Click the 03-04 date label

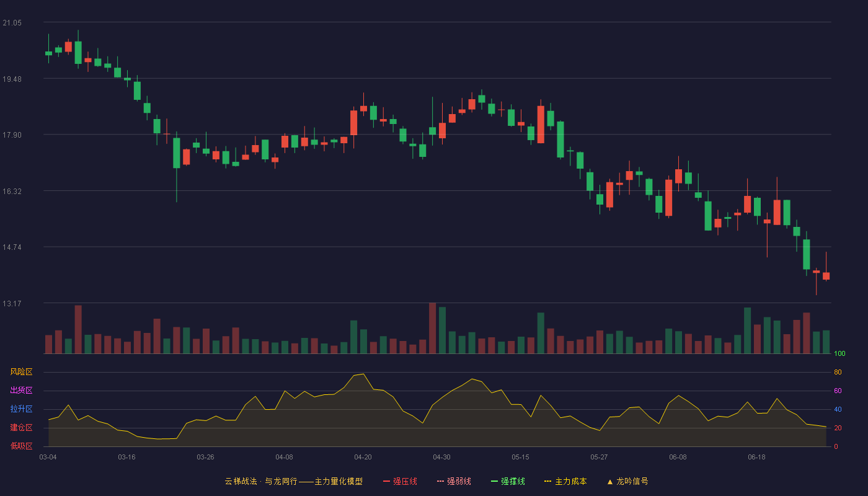pyautogui.click(x=48, y=457)
